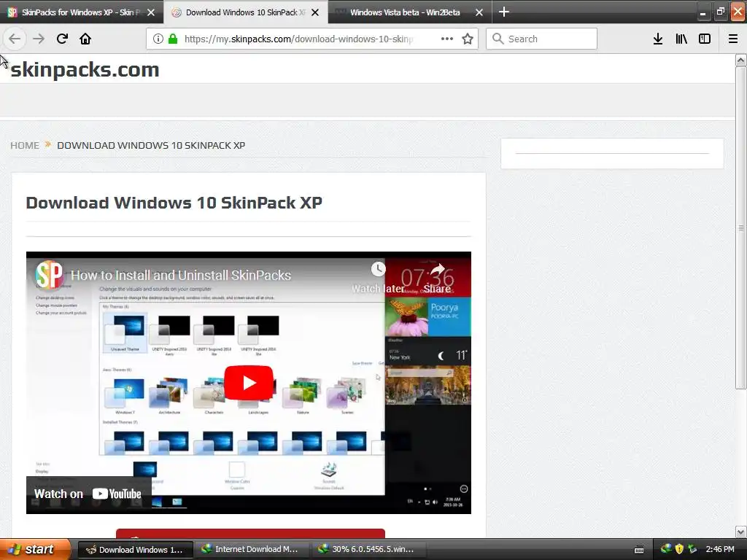Image resolution: width=747 pixels, height=560 pixels.
Task: Switch to SkinPacks for Windows XP tab
Action: [81, 12]
